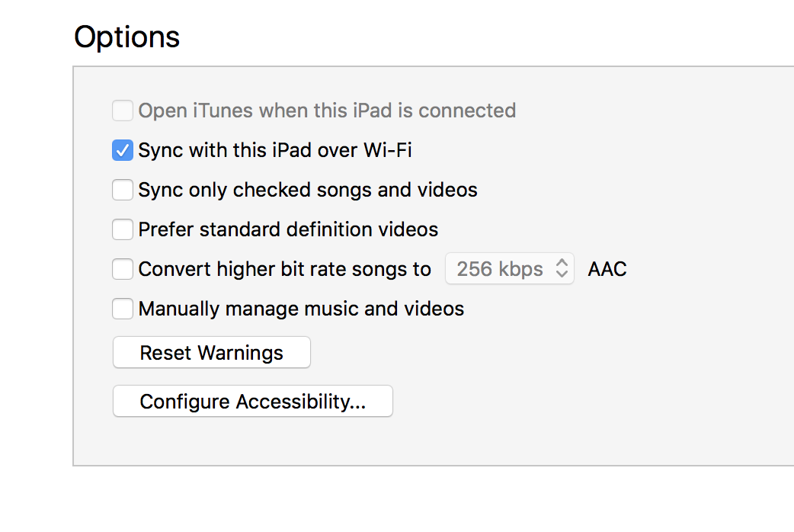This screenshot has height=532, width=794.
Task: Click the 'Sync with this iPad over Wi-Fi' label
Action: (274, 150)
